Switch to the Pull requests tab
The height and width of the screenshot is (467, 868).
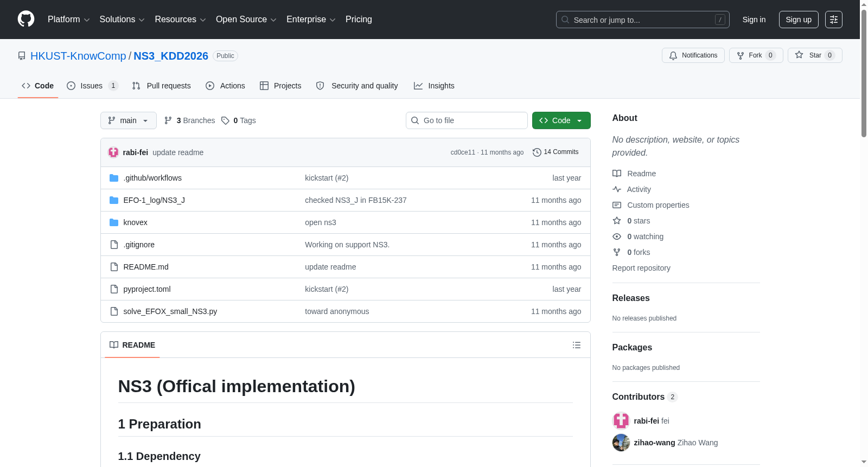click(162, 86)
